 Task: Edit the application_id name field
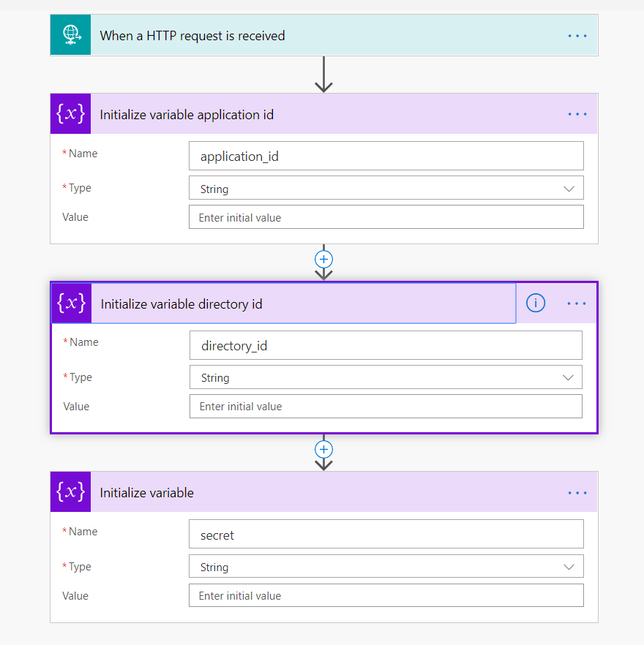point(386,156)
